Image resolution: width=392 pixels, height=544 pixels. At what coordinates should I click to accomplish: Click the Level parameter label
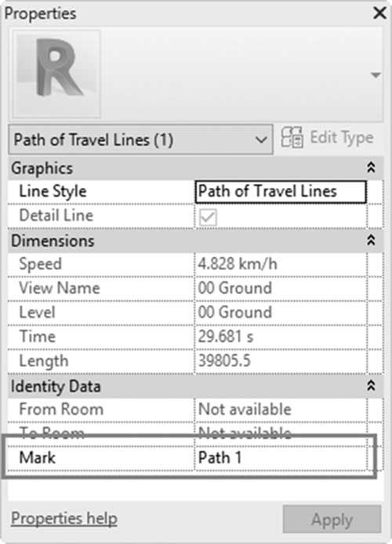coord(37,313)
